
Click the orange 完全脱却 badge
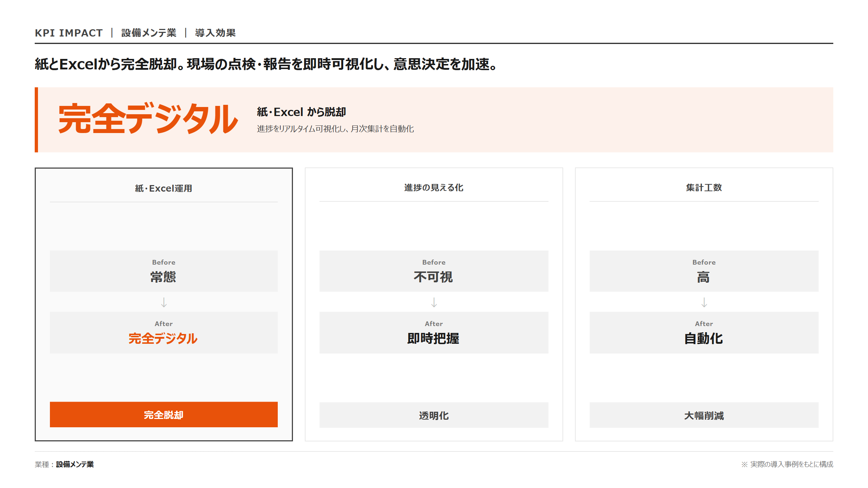click(164, 415)
